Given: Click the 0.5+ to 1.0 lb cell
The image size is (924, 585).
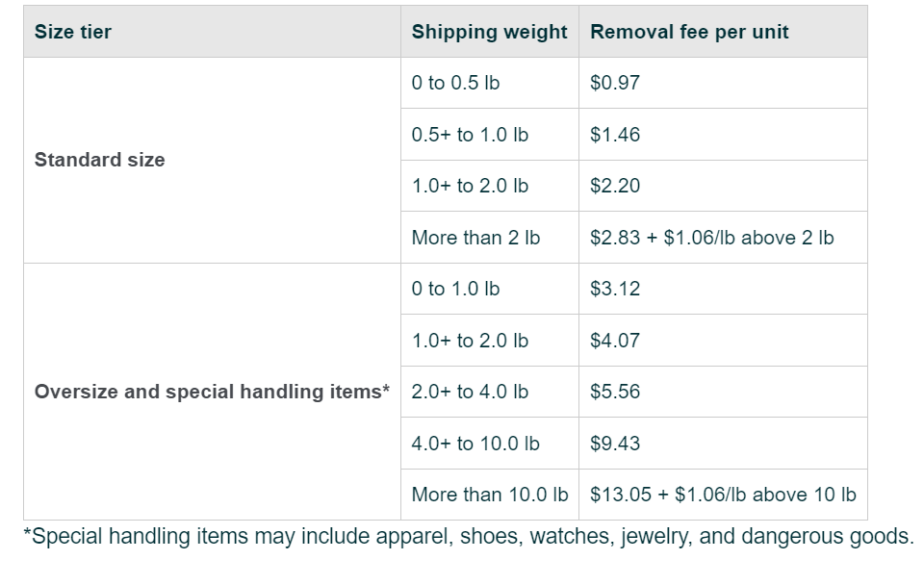Looking at the screenshot, I should (470, 135).
